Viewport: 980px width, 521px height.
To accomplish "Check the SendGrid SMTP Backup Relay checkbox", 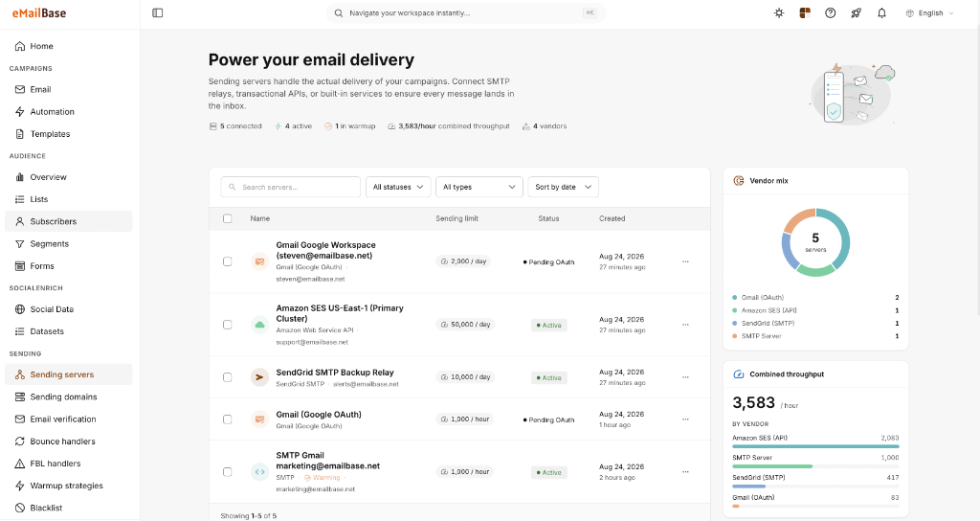I will click(x=228, y=377).
